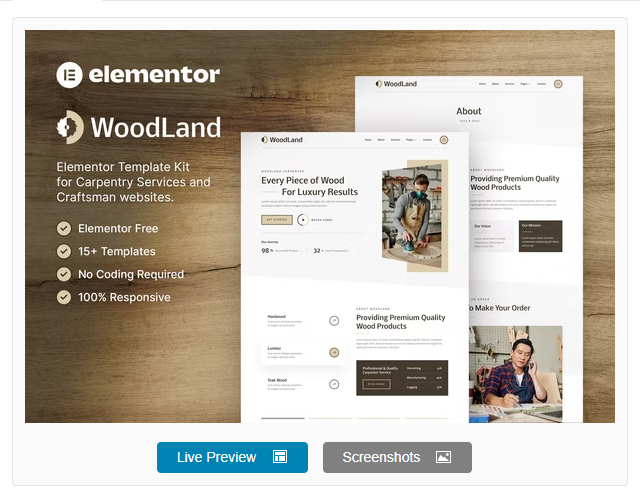Click the WoodLand saw-blade logo icon

point(69,126)
